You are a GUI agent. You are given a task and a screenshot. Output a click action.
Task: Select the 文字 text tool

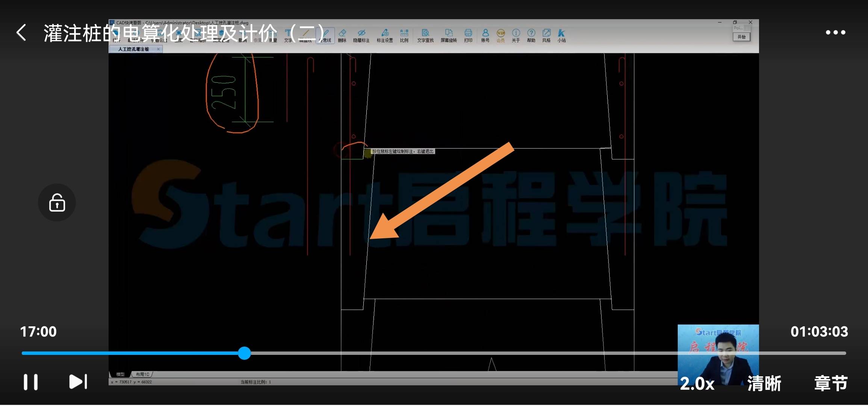[288, 36]
